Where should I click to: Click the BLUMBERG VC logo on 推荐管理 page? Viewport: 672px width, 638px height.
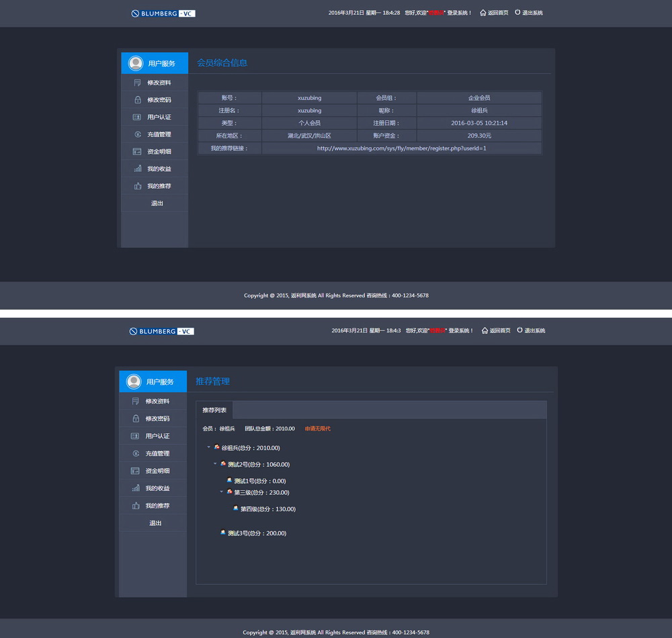(x=161, y=331)
